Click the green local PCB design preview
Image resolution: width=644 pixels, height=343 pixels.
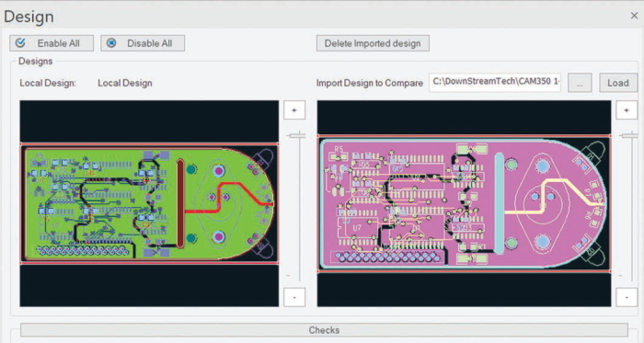click(x=149, y=203)
